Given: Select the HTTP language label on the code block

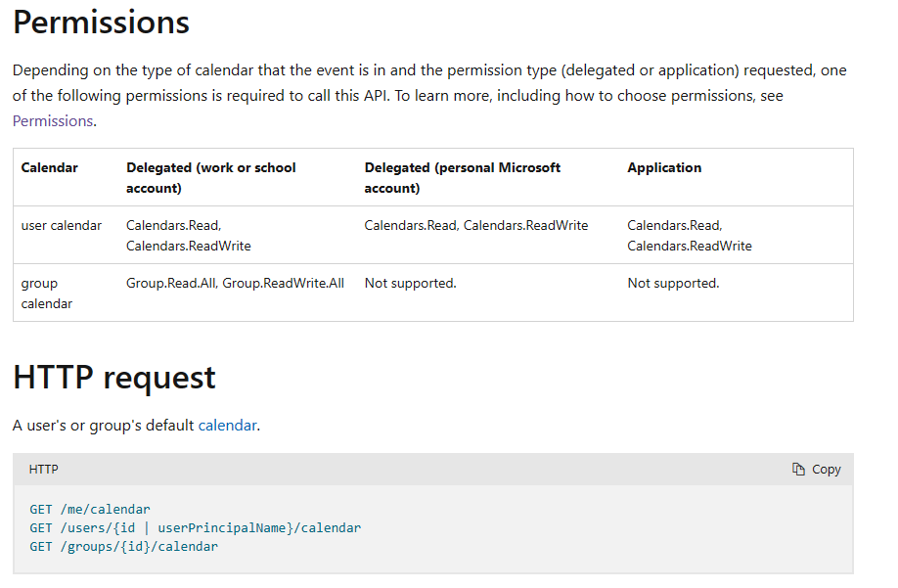Looking at the screenshot, I should point(44,470).
